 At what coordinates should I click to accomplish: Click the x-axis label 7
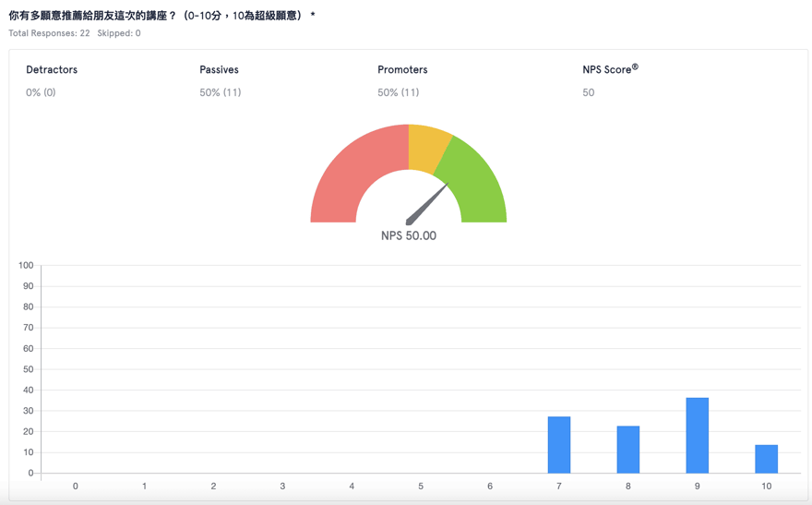pos(559,487)
